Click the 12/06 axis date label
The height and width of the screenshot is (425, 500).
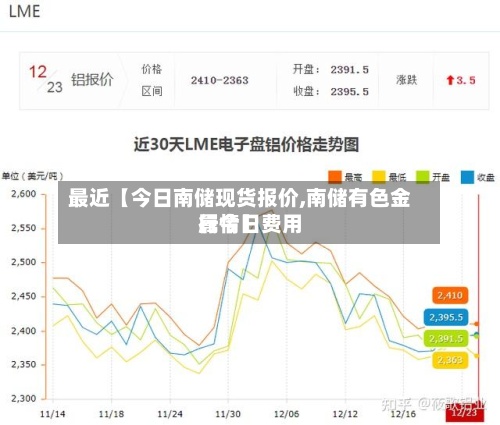[287, 414]
